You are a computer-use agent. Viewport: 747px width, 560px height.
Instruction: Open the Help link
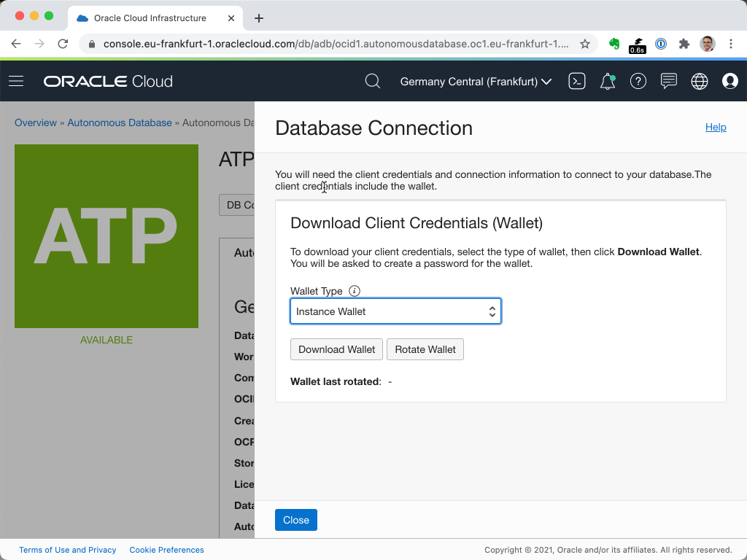point(715,127)
